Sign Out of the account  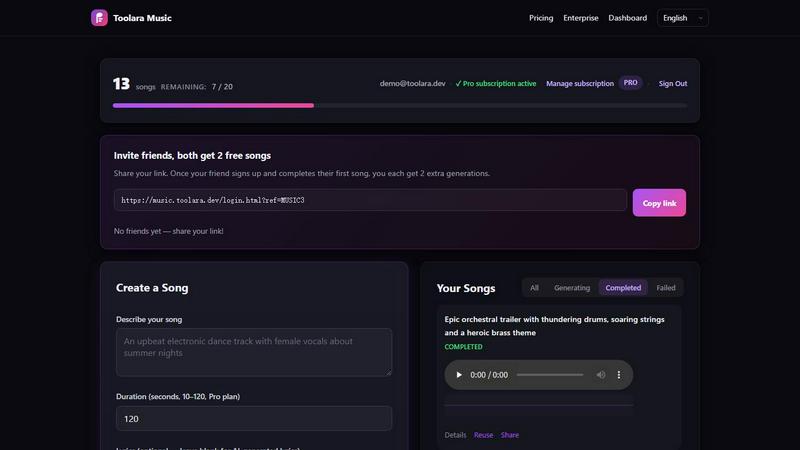672,84
